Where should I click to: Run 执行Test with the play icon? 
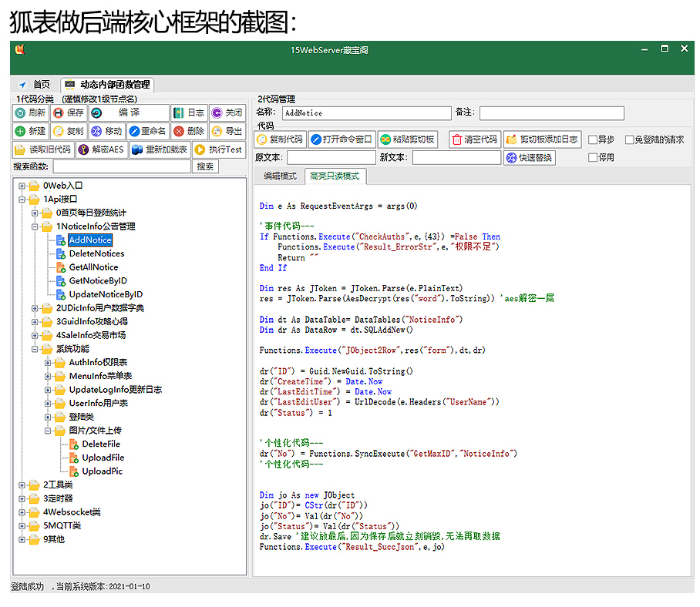219,149
